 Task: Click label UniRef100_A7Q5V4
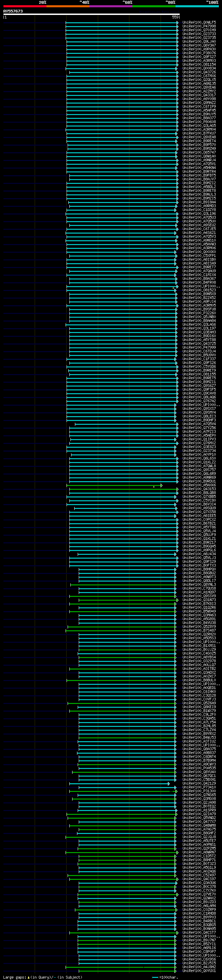[x=199, y=424]
